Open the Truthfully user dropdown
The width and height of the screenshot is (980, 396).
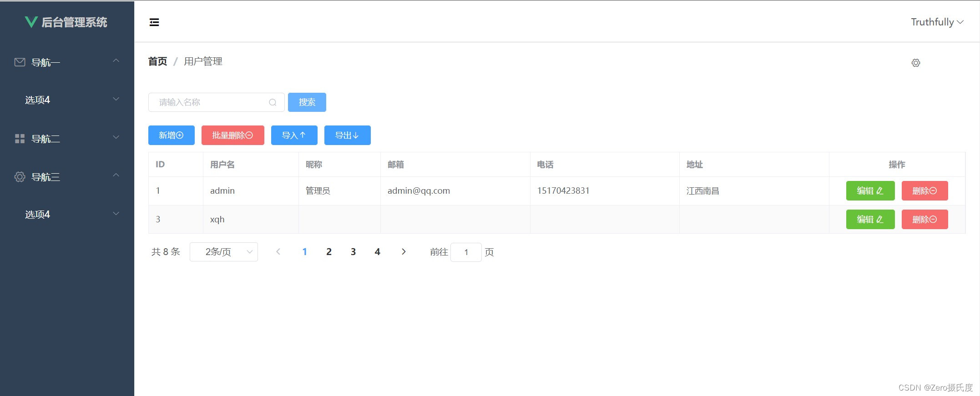[937, 22]
